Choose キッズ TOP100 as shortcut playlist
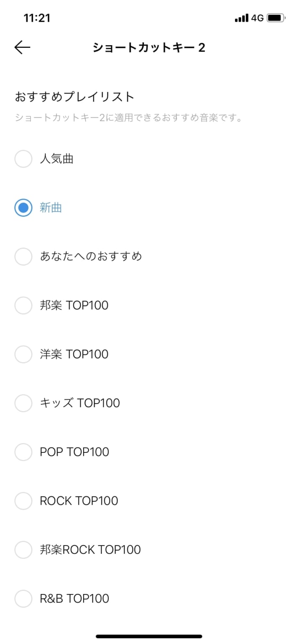The image size is (298, 644). [x=23, y=403]
